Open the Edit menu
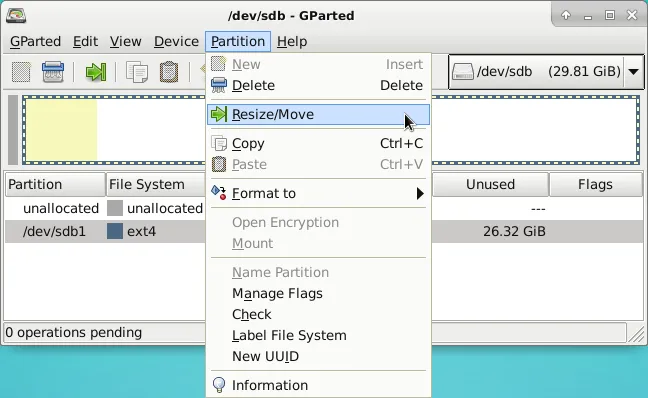 point(86,41)
